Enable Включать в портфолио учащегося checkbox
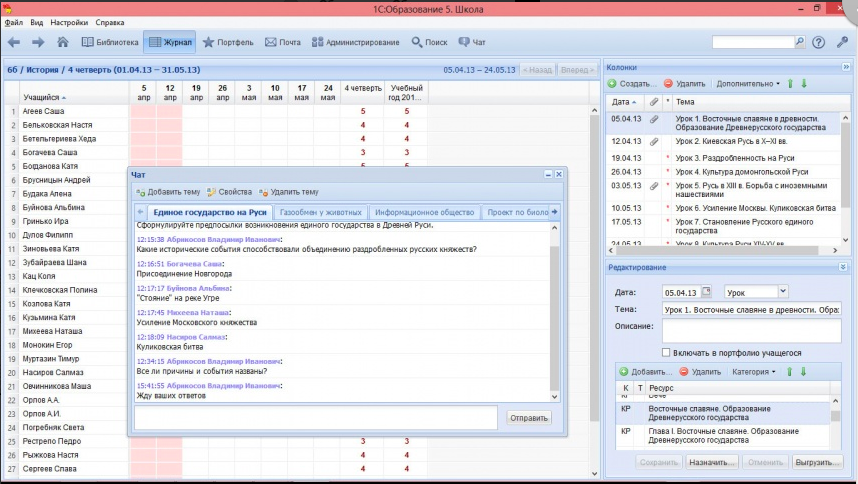The height and width of the screenshot is (484, 858). click(x=667, y=352)
